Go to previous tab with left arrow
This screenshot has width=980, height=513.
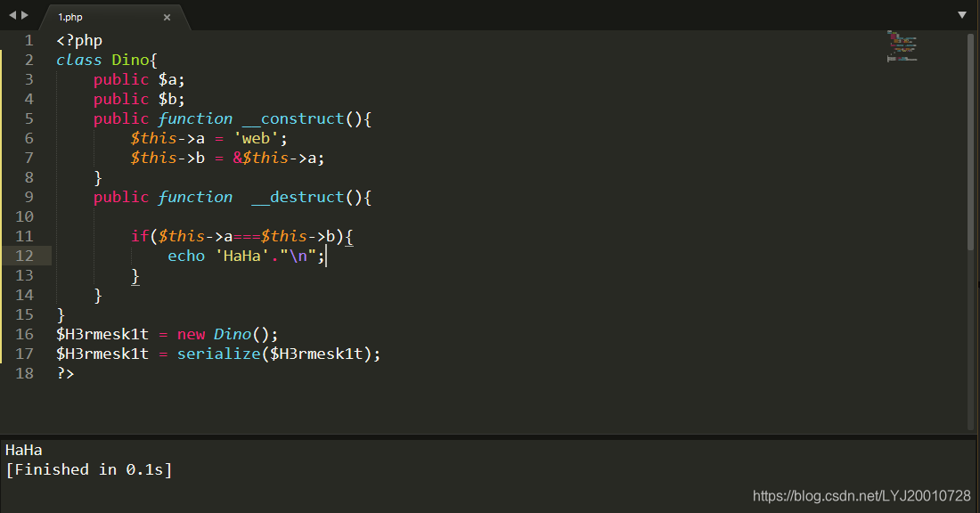point(12,15)
